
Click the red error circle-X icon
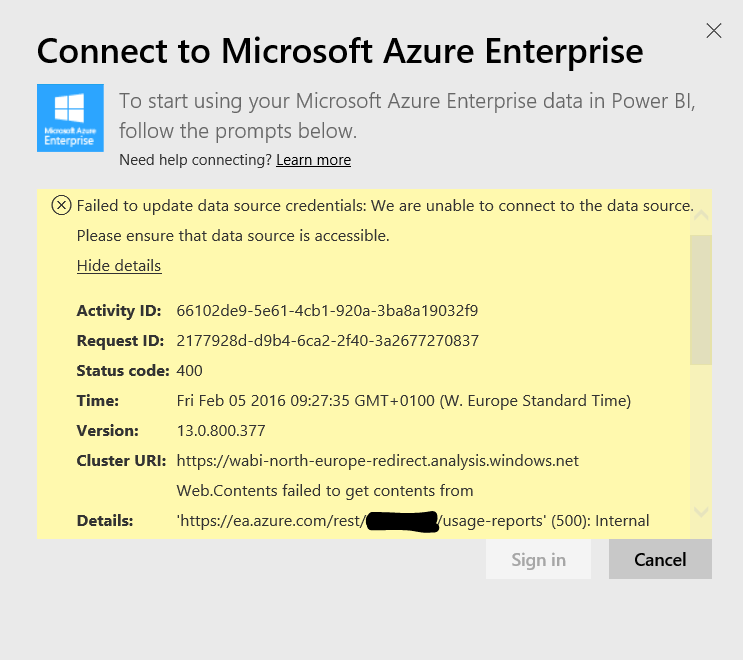61,206
